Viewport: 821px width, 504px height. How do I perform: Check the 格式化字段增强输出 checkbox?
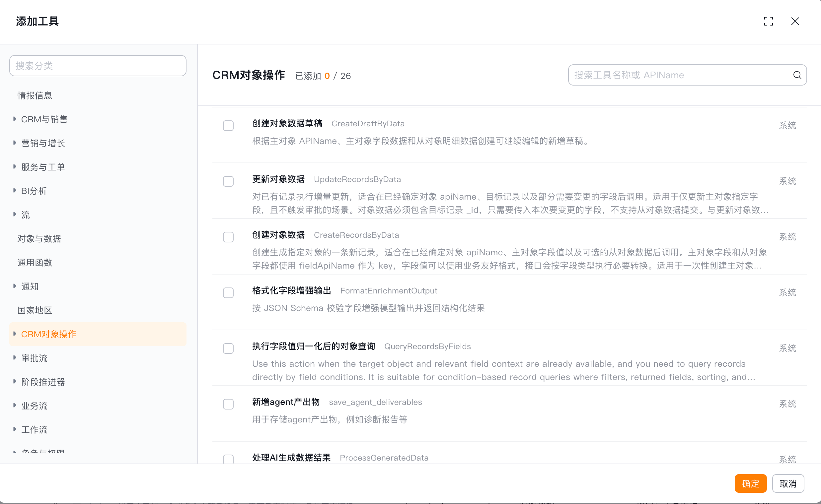coord(228,293)
